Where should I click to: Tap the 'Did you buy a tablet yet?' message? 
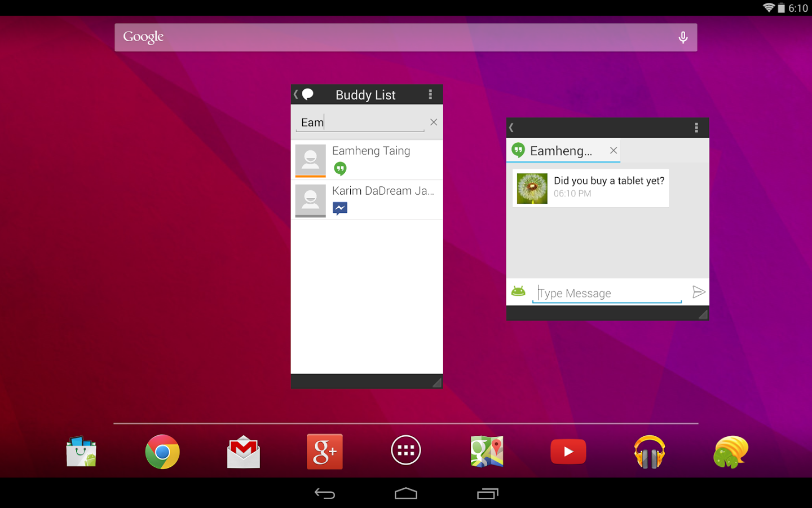(590, 188)
